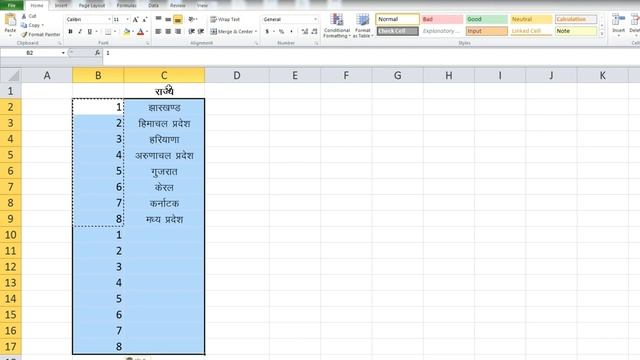Switch to the Formulas tab

click(x=127, y=5)
